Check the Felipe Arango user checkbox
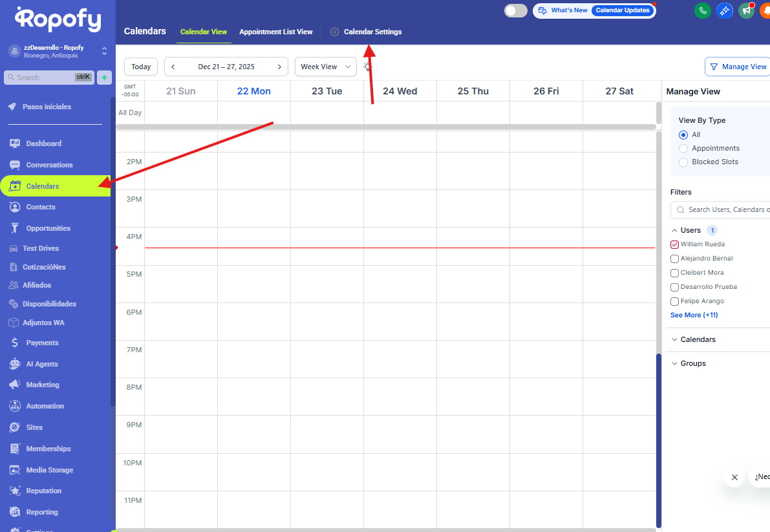Viewport: 770px width, 532px height. tap(674, 301)
